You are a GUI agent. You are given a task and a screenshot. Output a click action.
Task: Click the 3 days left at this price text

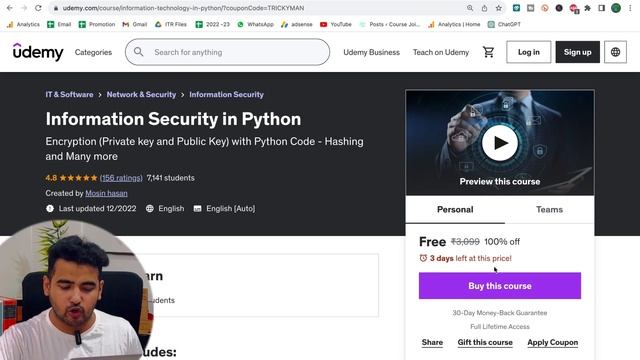click(470, 258)
